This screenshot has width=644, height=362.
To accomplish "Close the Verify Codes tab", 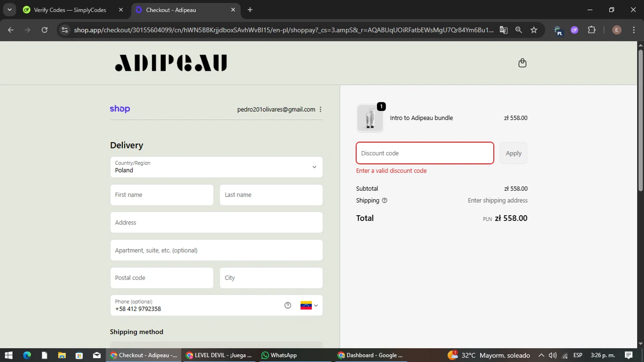I will [121, 10].
